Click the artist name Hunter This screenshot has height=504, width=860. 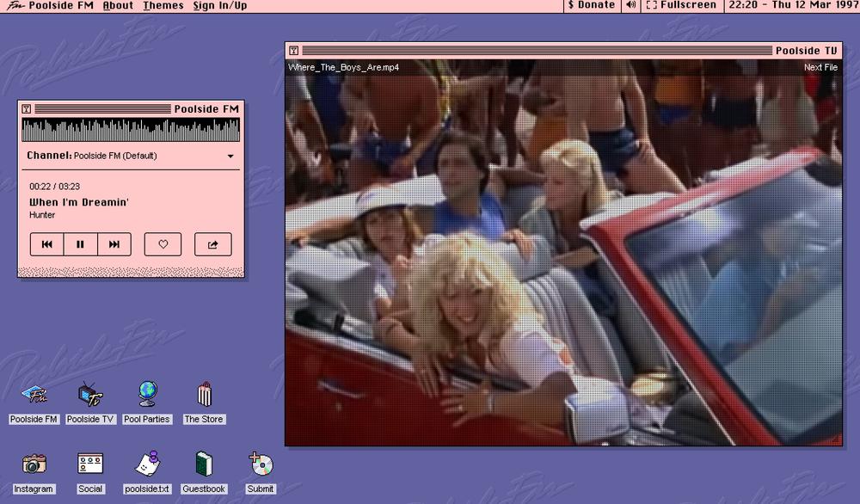pos(42,215)
